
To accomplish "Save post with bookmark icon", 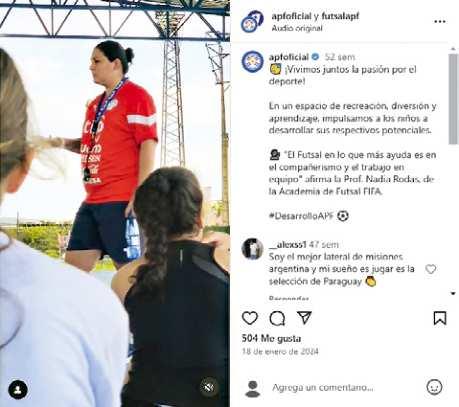I will 440,318.
